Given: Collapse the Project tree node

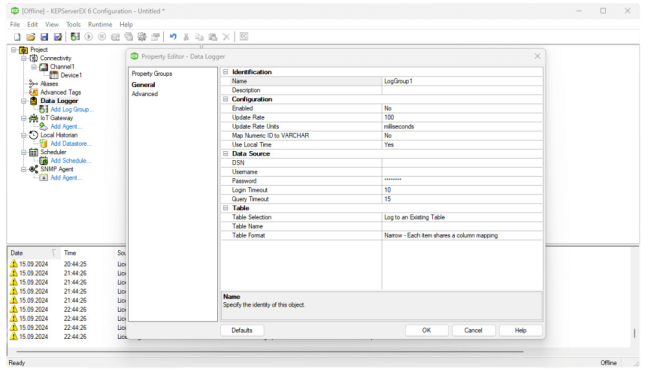Looking at the screenshot, I should (x=14, y=50).
